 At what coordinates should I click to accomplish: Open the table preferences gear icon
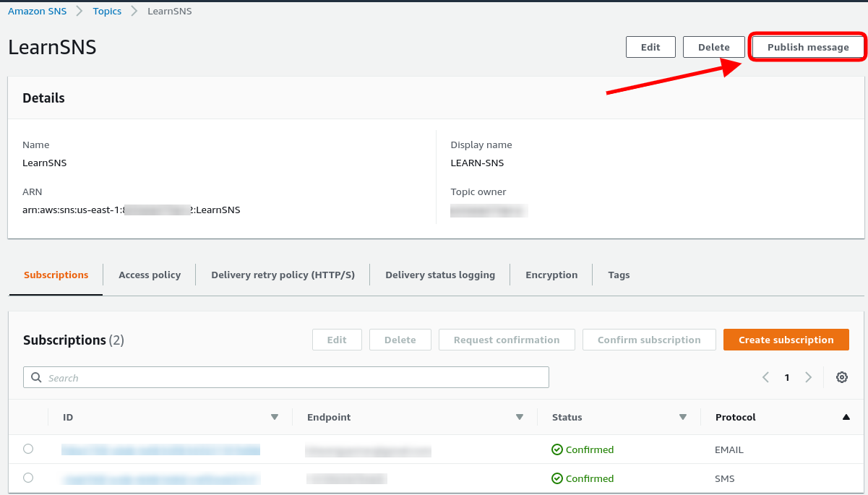[x=841, y=377]
